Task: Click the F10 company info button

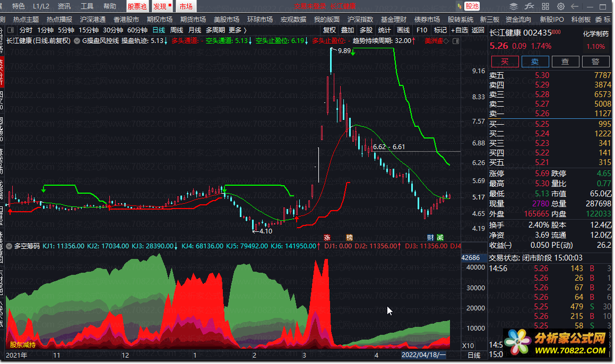Action: click(422, 30)
